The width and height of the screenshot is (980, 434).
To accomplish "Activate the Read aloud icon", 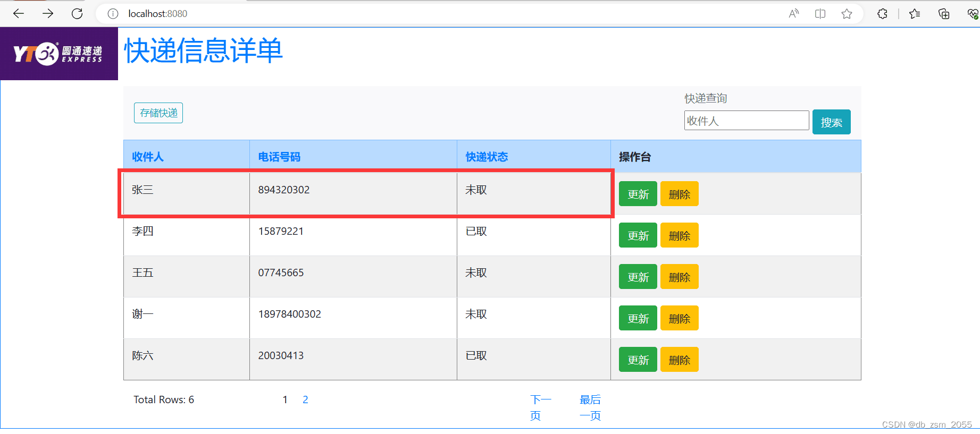I will 794,14.
